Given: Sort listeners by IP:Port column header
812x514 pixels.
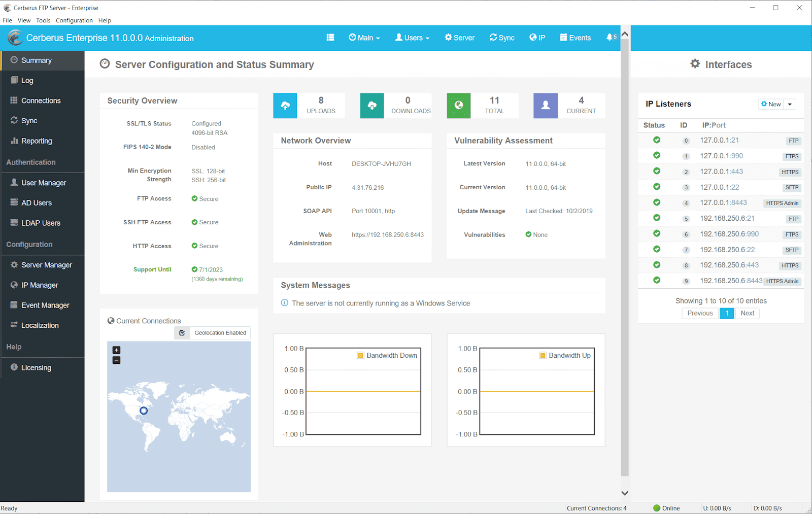Looking at the screenshot, I should coord(714,125).
